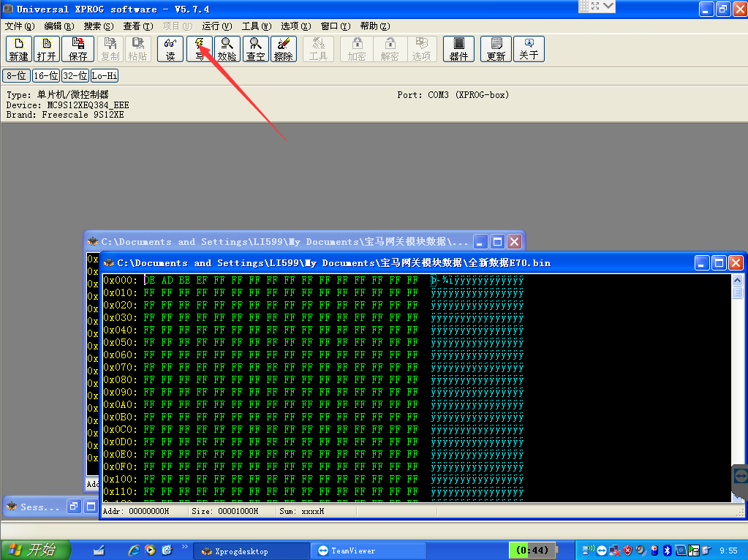Screen dimensions: 748x560
Task: Click the AD byte at address 0x000
Action: point(167,281)
